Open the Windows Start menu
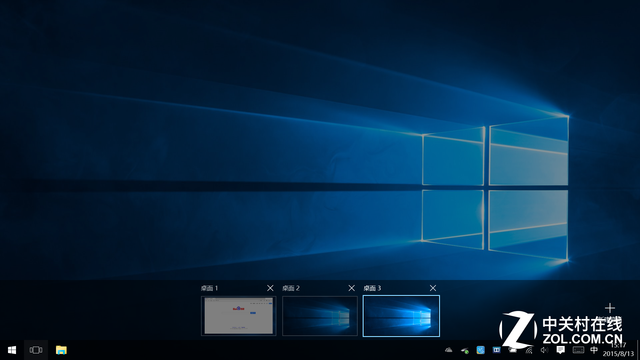This screenshot has width=640, height=360. coord(12,350)
